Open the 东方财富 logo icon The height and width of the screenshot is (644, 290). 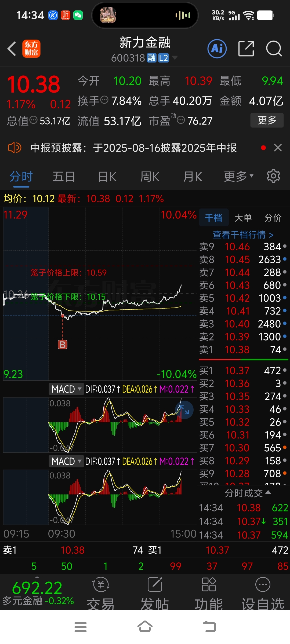pos(31,49)
